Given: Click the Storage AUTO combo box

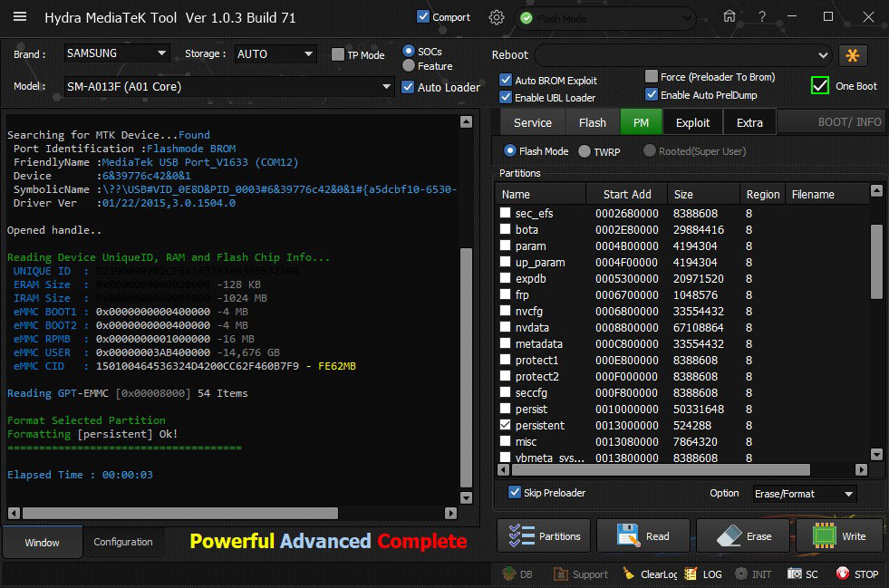Looking at the screenshot, I should click(275, 53).
